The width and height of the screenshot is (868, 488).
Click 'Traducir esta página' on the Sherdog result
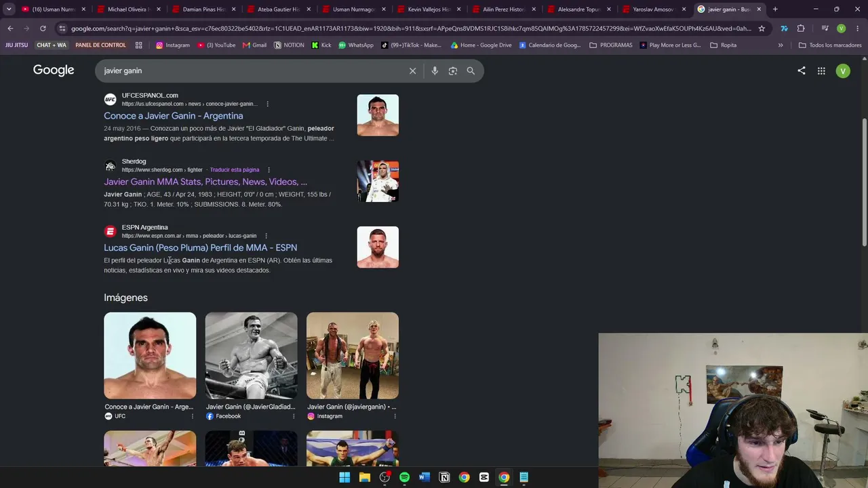[235, 169]
